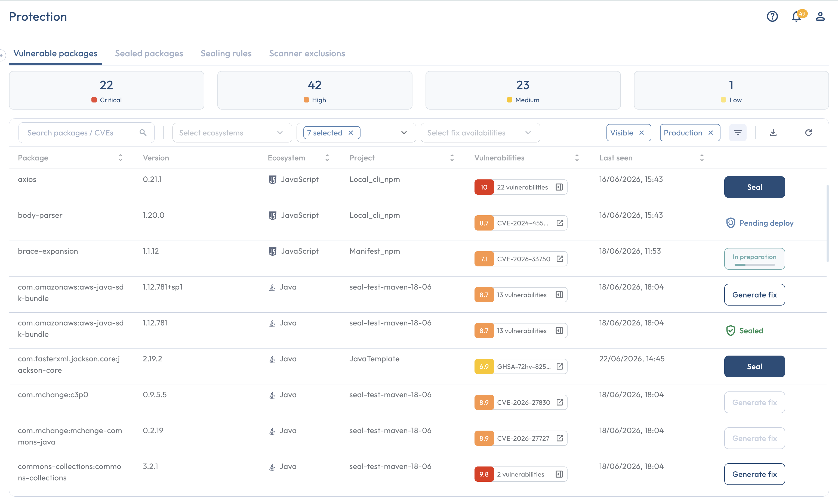
Task: Select Vulnerable packages tab
Action: [x=56, y=53]
